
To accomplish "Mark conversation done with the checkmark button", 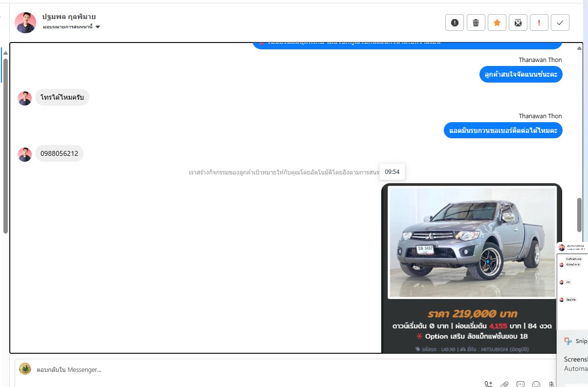I will [560, 22].
